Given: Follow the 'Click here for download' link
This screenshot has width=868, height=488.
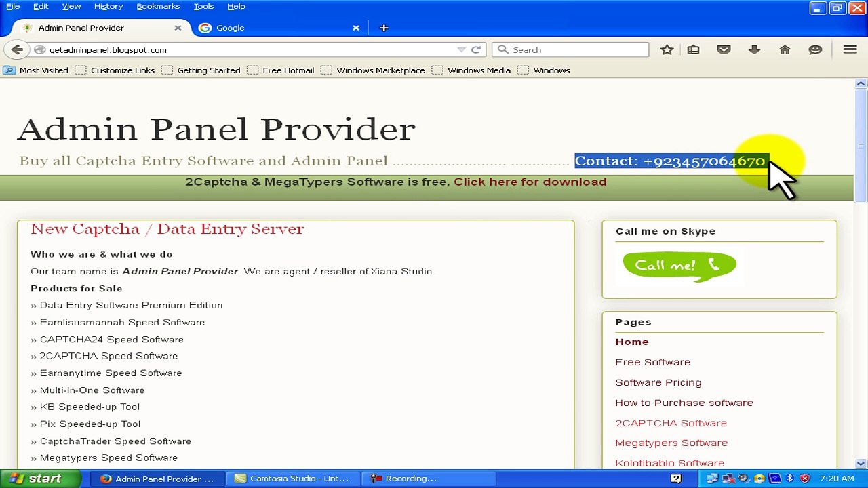Looking at the screenshot, I should click(530, 182).
